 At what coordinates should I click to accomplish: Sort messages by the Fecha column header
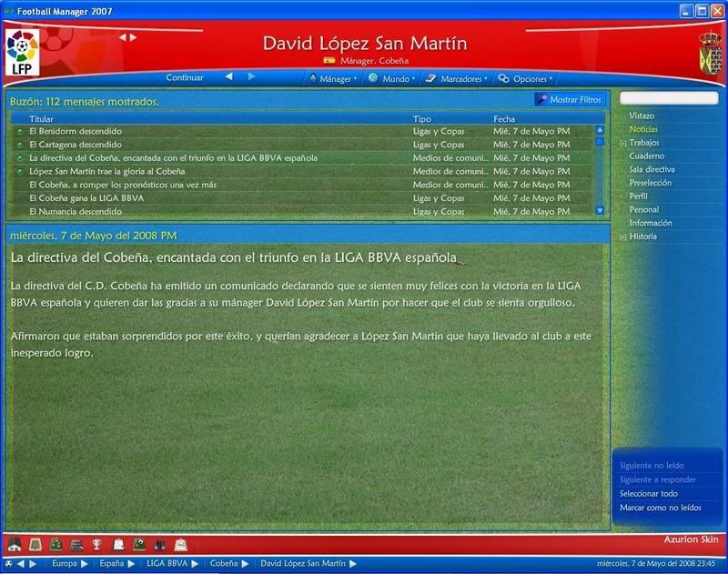[x=504, y=119]
